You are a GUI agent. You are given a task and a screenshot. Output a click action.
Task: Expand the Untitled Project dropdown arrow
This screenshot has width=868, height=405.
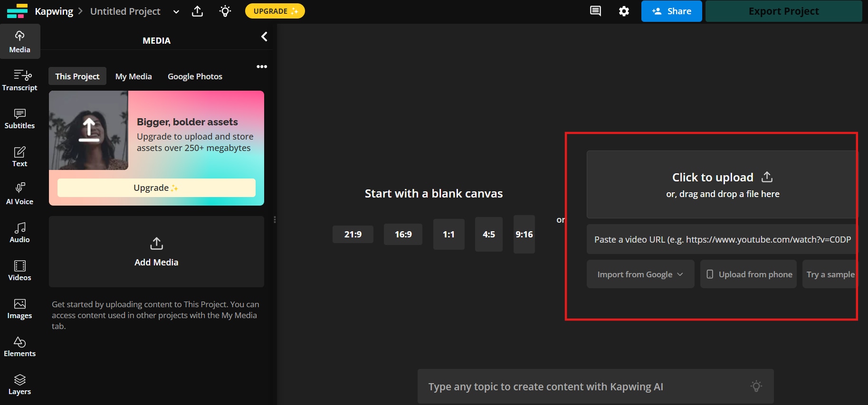[x=176, y=11]
